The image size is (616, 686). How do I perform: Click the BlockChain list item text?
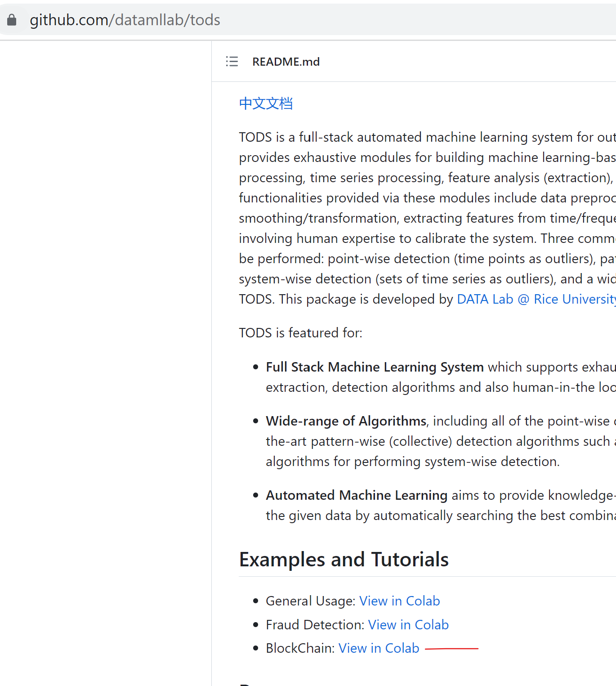[300, 648]
